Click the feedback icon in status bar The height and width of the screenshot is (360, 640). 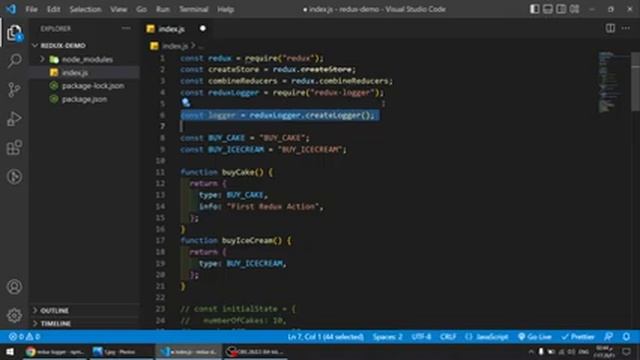tap(609, 337)
